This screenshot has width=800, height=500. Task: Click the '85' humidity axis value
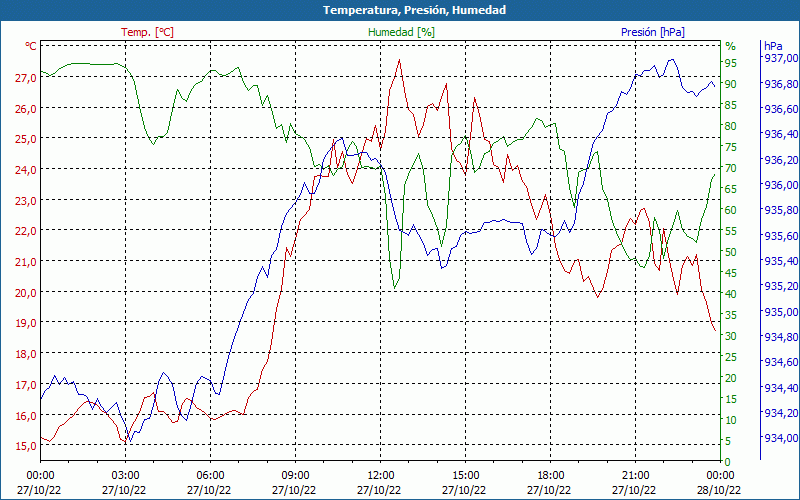pos(731,105)
